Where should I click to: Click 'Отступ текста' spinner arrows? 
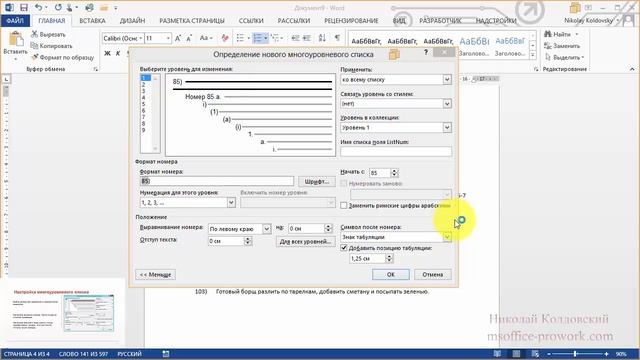[x=247, y=241]
